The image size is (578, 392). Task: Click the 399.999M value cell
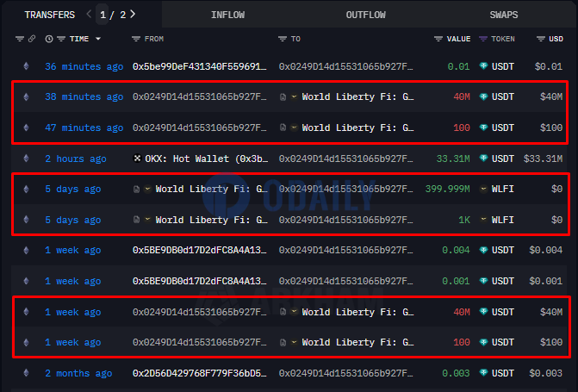448,189
